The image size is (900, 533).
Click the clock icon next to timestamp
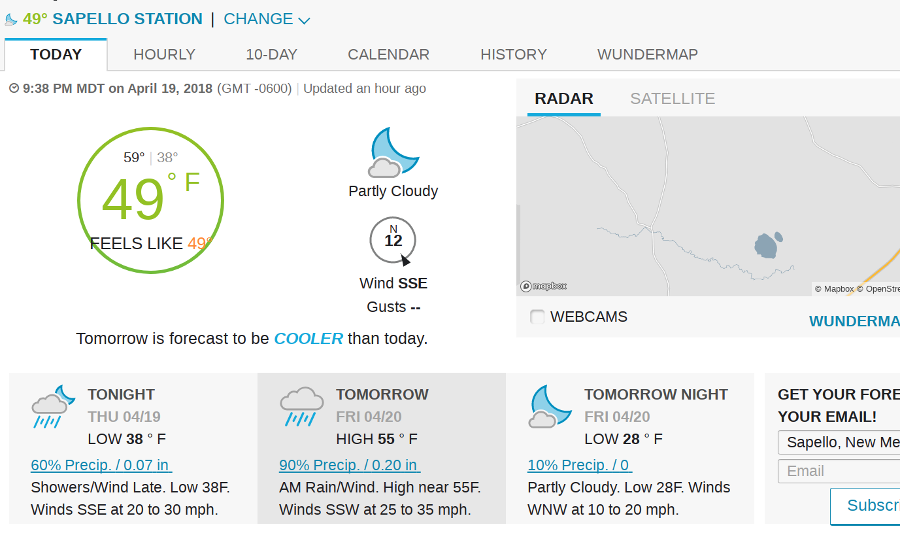14,89
